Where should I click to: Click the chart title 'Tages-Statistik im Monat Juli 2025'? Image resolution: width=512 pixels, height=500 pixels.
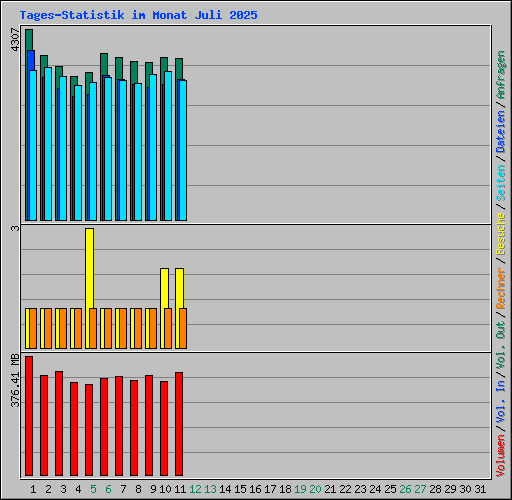pyautogui.click(x=138, y=15)
